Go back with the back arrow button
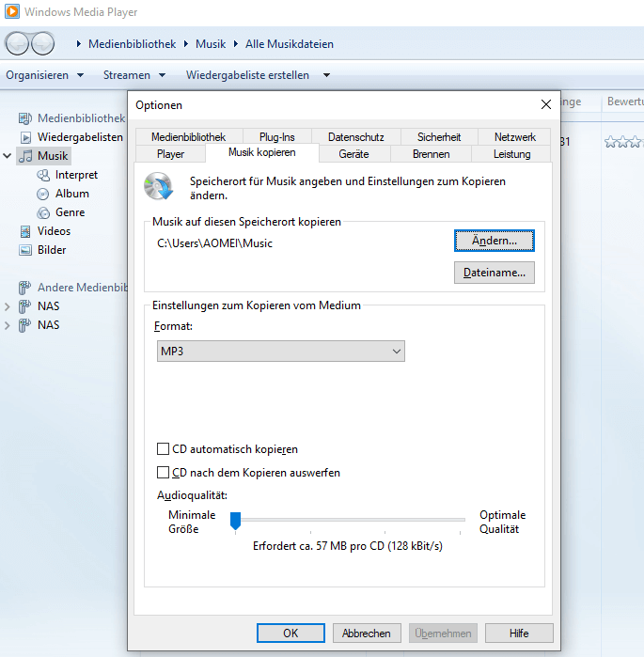 coord(17,43)
